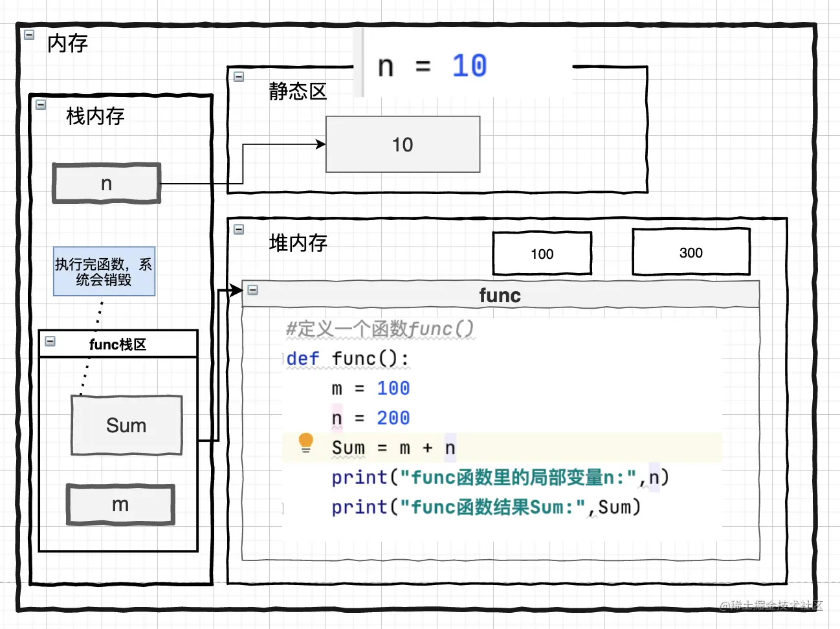Click the func header title bar
Screen dimensions: 840x629
coord(500,295)
